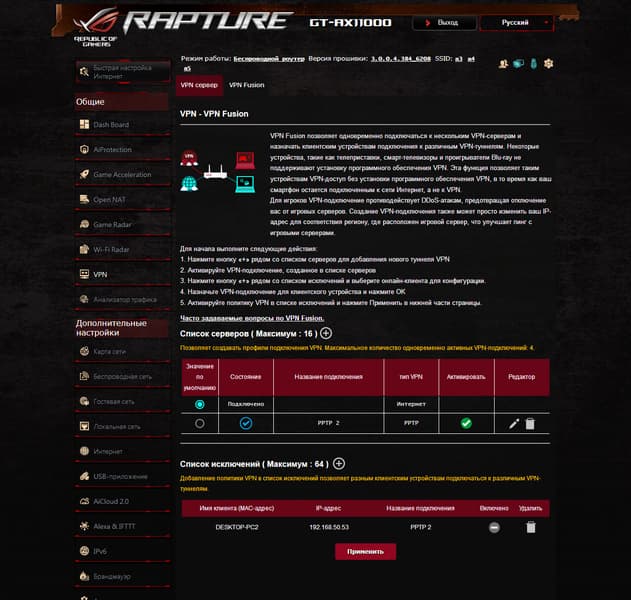The width and height of the screenshot is (631, 600).
Task: Click the Название подключения server list header
Action: pos(328,377)
